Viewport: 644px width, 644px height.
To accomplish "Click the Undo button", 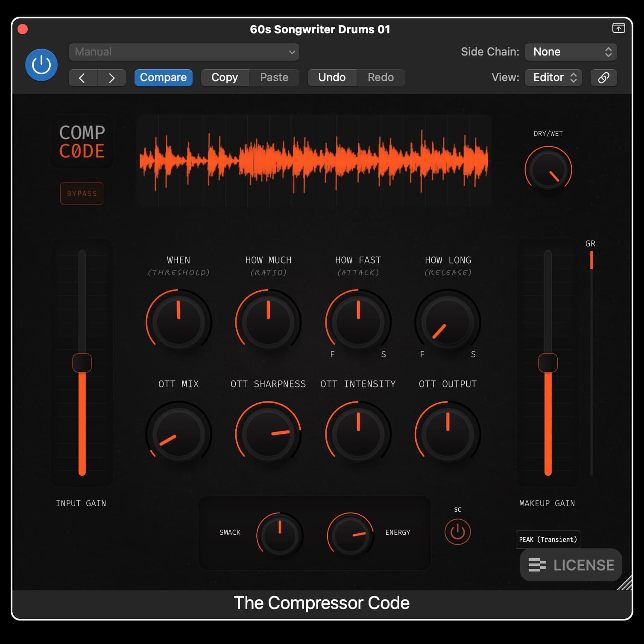I will click(332, 77).
